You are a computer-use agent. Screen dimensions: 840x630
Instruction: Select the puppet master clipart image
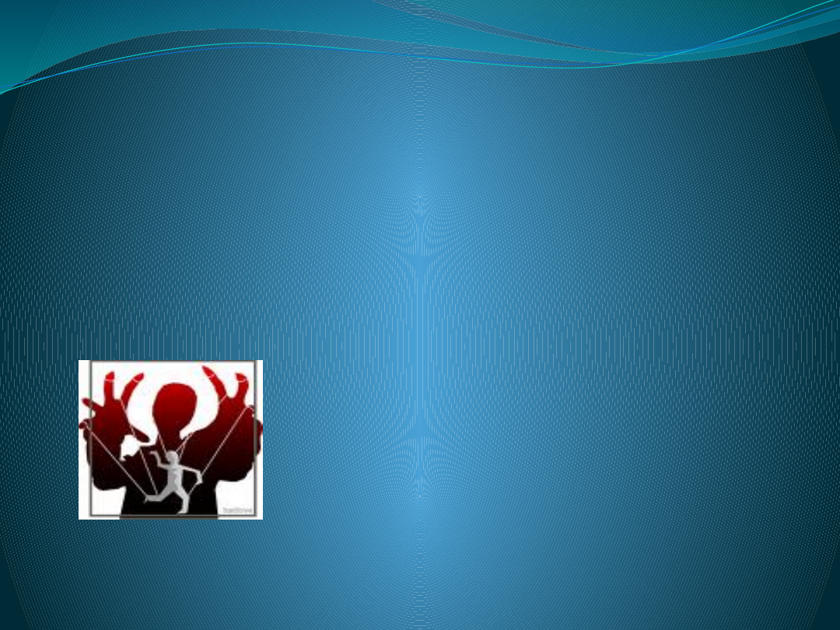click(x=171, y=439)
